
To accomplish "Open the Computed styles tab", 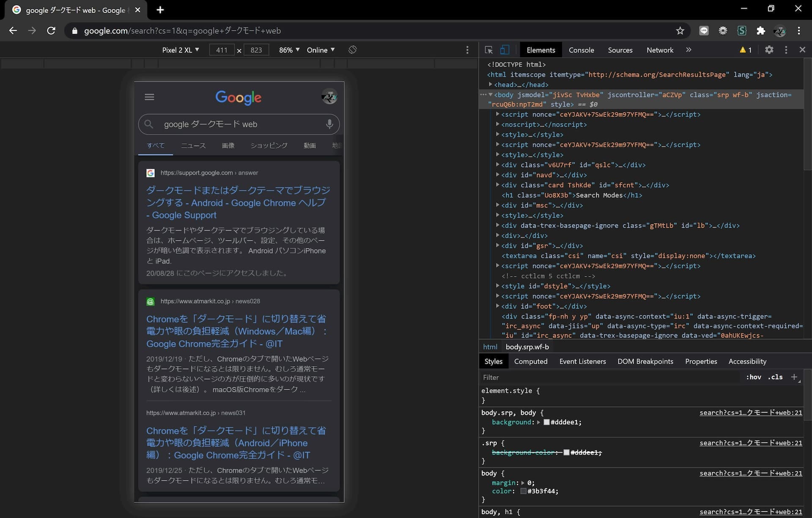I will [x=531, y=361].
